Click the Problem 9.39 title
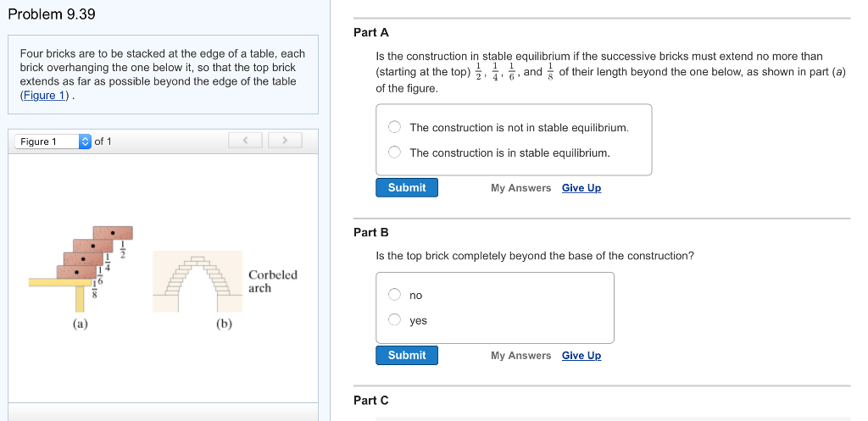The image size is (868, 421). (x=52, y=14)
